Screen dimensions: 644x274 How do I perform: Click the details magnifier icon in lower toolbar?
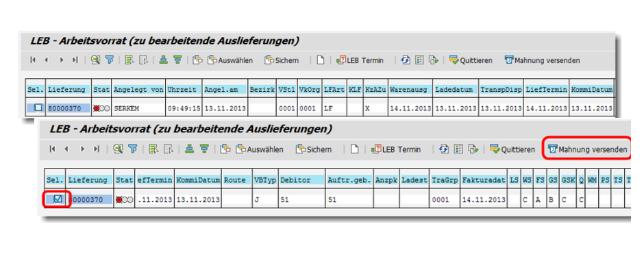[x=119, y=149]
